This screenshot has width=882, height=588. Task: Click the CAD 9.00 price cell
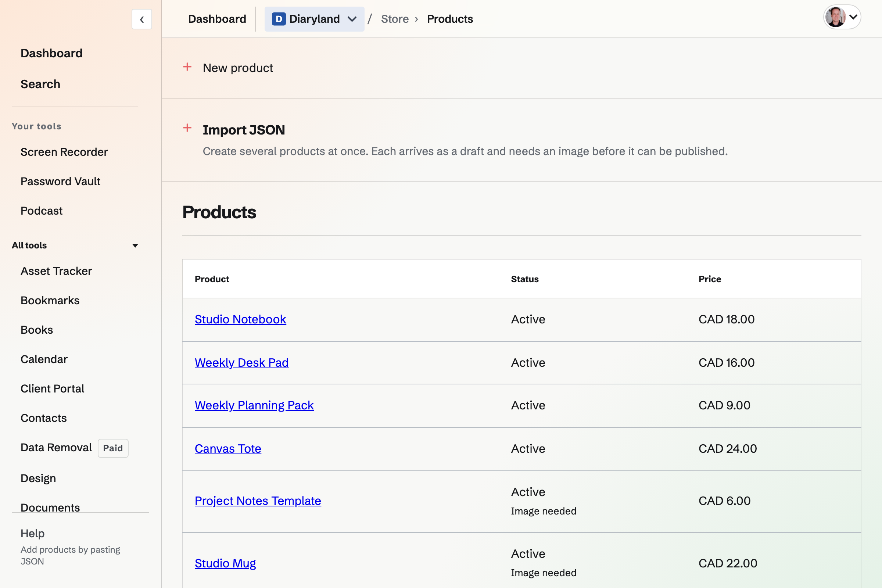click(x=724, y=405)
